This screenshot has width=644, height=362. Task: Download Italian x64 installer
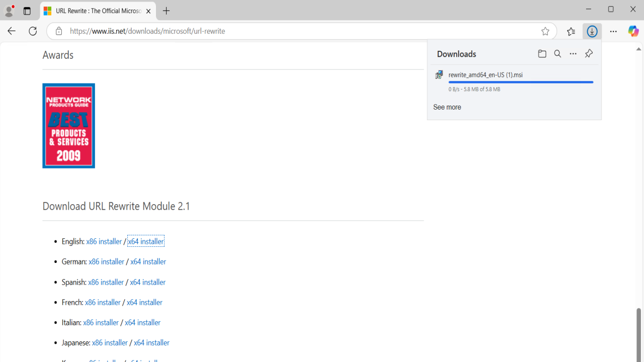[142, 322]
